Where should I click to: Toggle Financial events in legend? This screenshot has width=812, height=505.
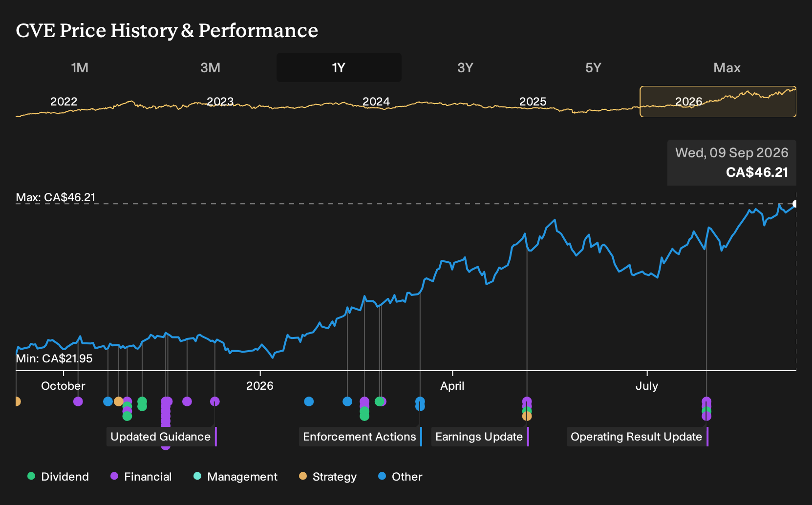pos(141,477)
